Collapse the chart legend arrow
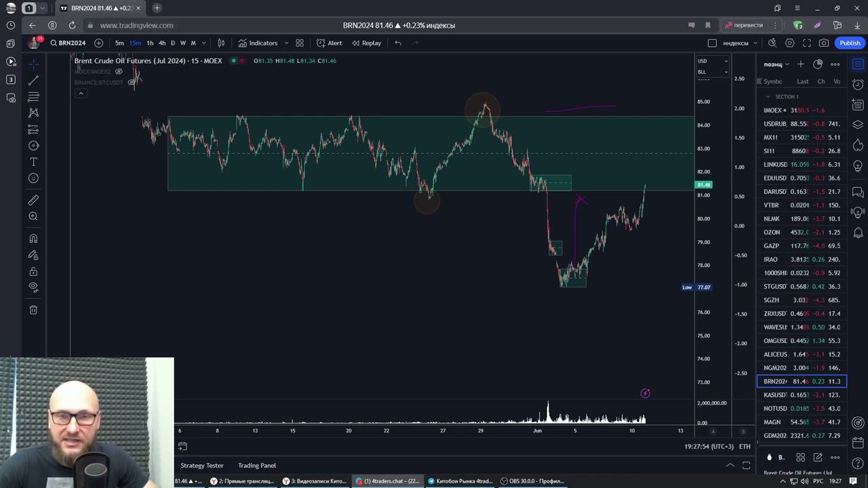 click(81, 93)
